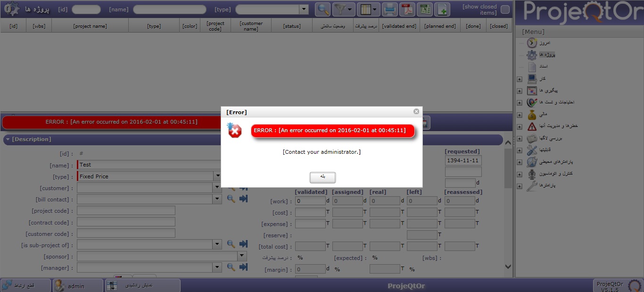
Task: Select اسناد in the menu tree
Action: click(x=543, y=67)
